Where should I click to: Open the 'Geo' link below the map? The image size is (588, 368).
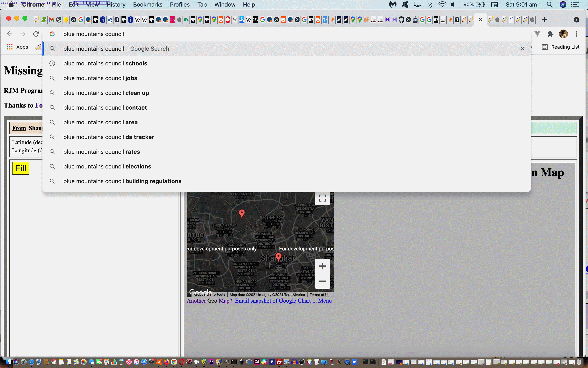coord(212,301)
